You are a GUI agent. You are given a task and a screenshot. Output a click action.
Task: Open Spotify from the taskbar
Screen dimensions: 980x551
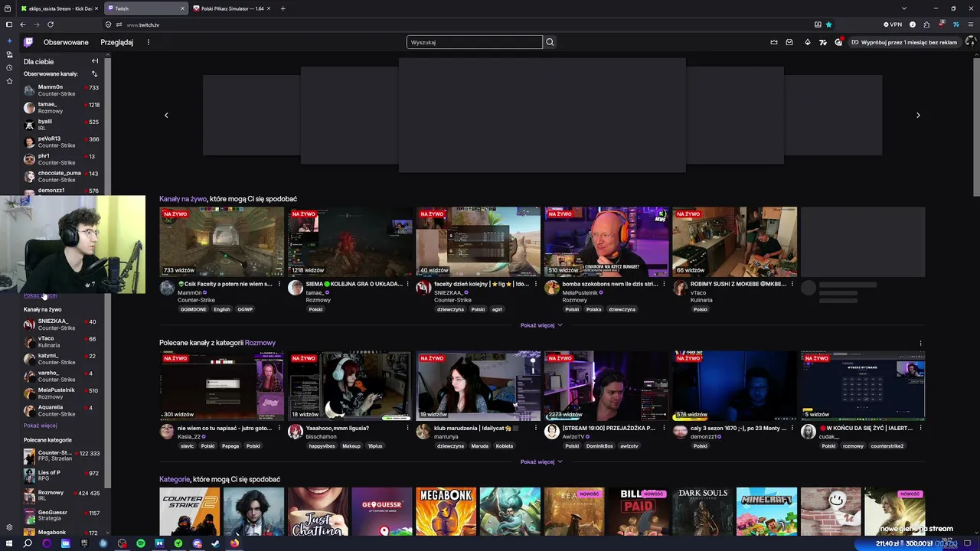pos(141,543)
